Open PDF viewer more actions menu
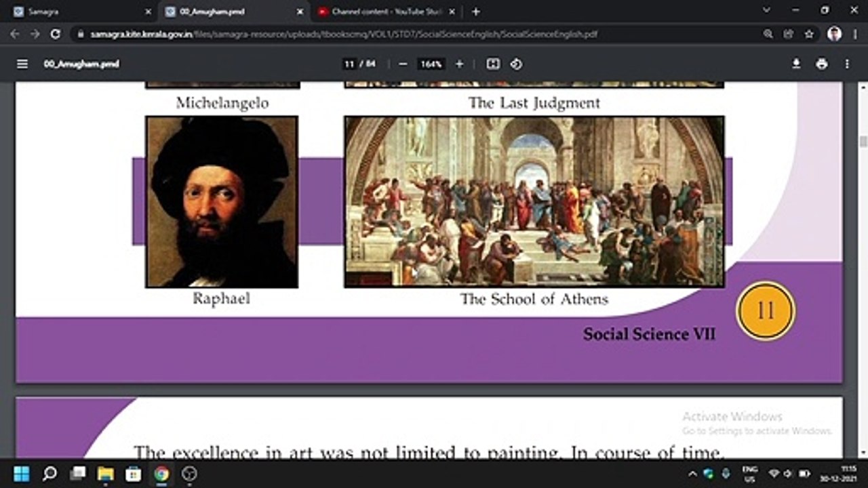Viewport: 868px width, 488px height. coord(847,64)
